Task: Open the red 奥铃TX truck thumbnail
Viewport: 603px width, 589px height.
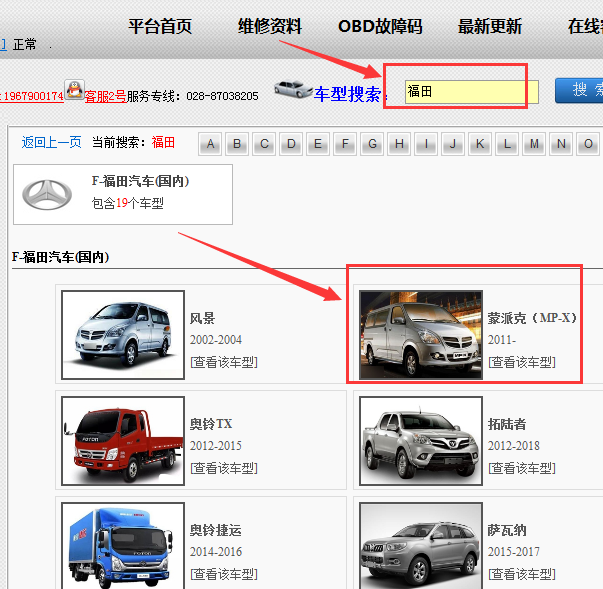Action: pos(123,441)
